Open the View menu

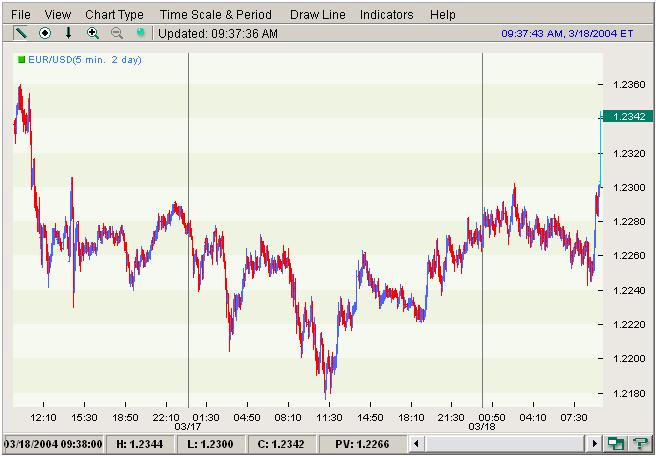point(58,15)
